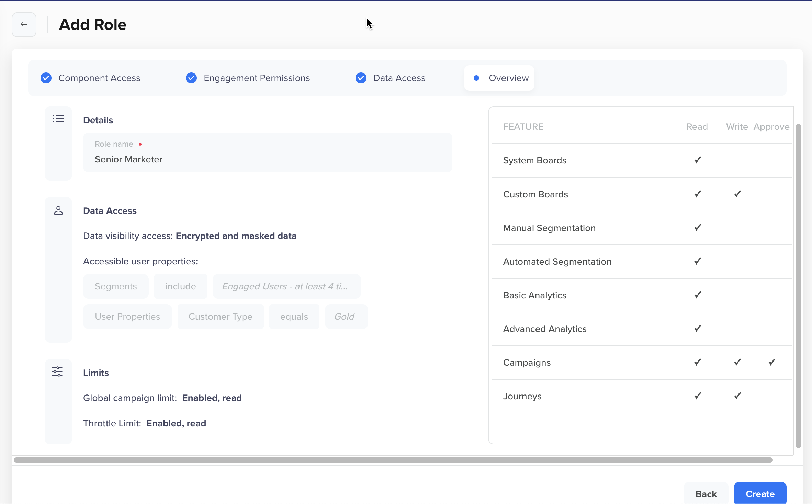Click the Advanced Analytics row label

pos(545,329)
